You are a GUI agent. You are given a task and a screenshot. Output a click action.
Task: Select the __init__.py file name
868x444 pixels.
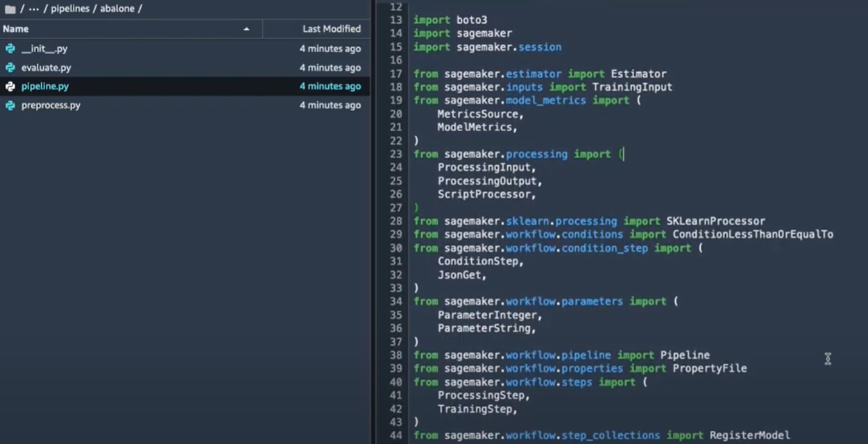tap(44, 49)
